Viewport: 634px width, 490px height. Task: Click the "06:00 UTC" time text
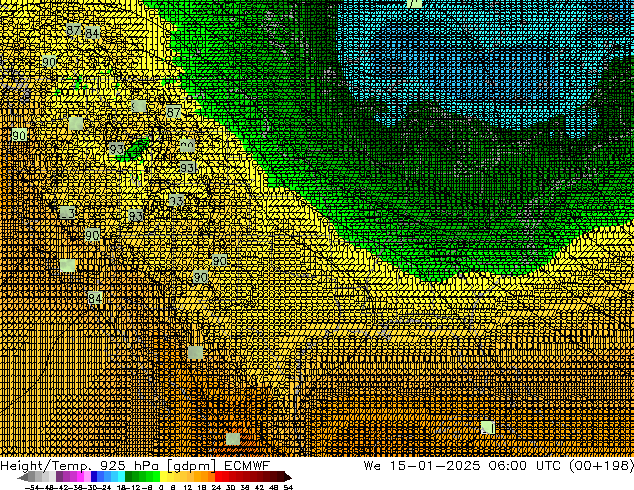point(524,466)
